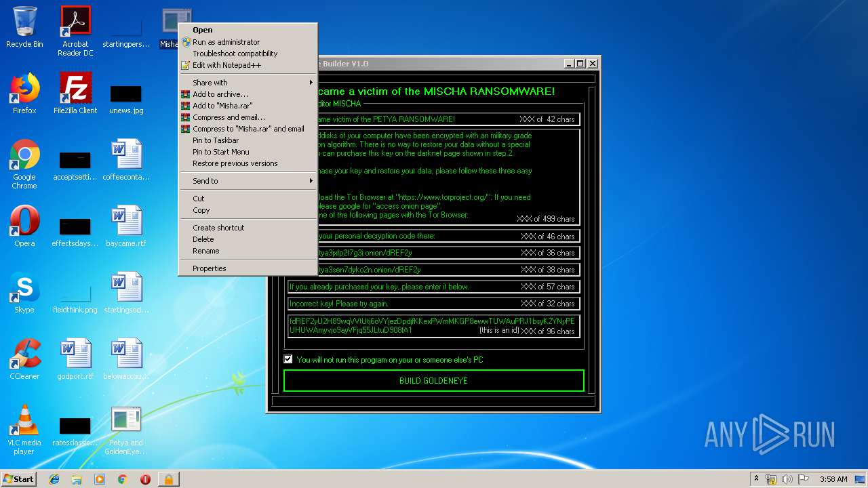This screenshot has height=488, width=868.
Task: Select Pin to Taskbar
Action: (248, 140)
